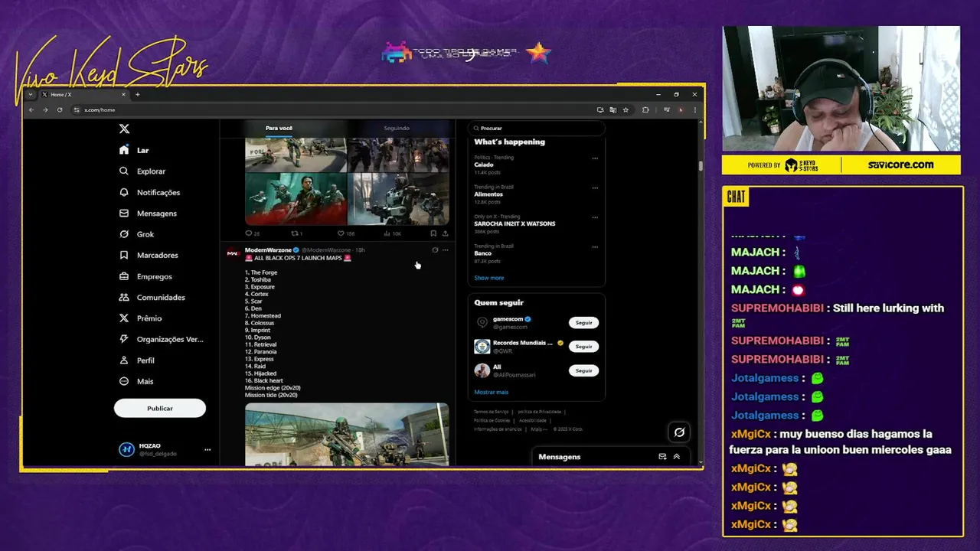Open Chrome three-dot menu

[x=694, y=109]
